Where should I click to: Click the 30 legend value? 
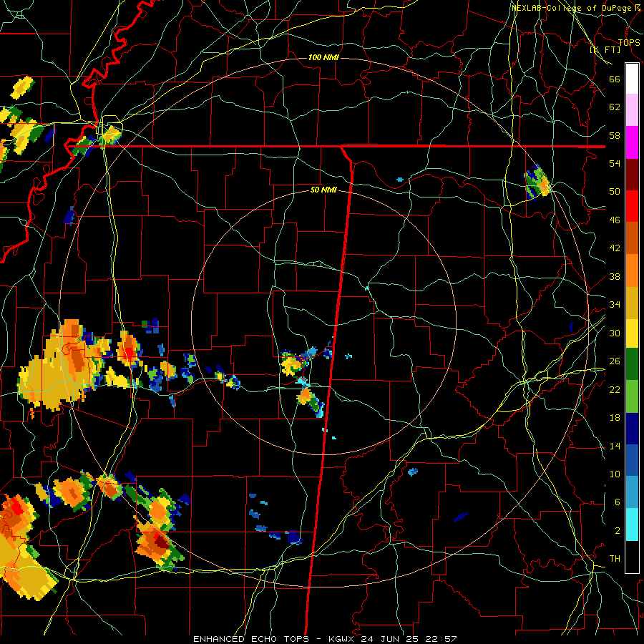(615, 333)
